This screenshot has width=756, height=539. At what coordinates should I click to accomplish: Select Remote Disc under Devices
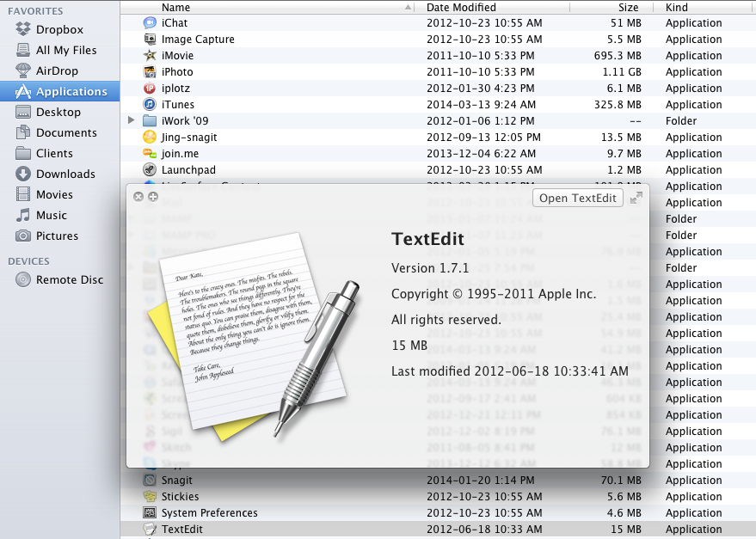pyautogui.click(x=69, y=279)
